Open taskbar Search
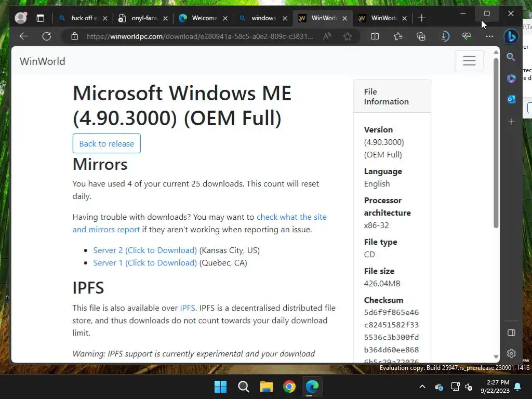Screen dimensions: 532x399 pyautogui.click(x=243, y=387)
